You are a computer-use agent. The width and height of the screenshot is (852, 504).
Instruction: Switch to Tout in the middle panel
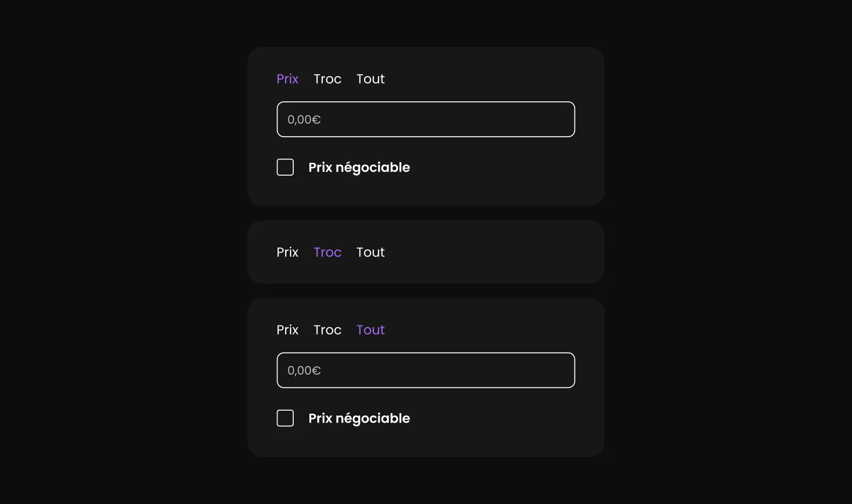tap(370, 252)
